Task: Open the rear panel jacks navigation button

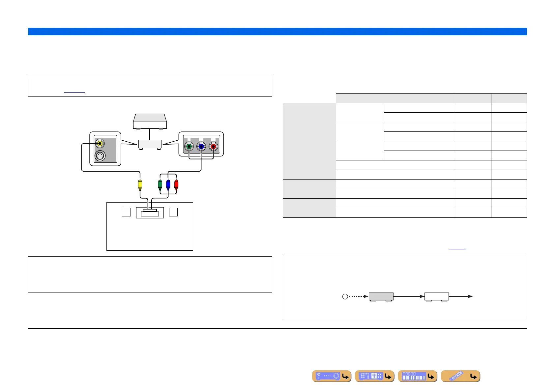Action: pos(374,376)
